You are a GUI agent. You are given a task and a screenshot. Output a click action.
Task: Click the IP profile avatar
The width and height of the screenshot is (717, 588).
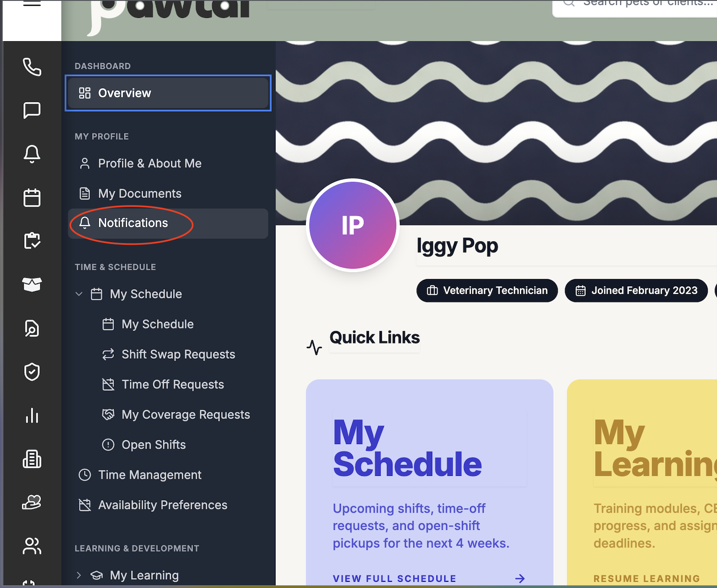(353, 225)
